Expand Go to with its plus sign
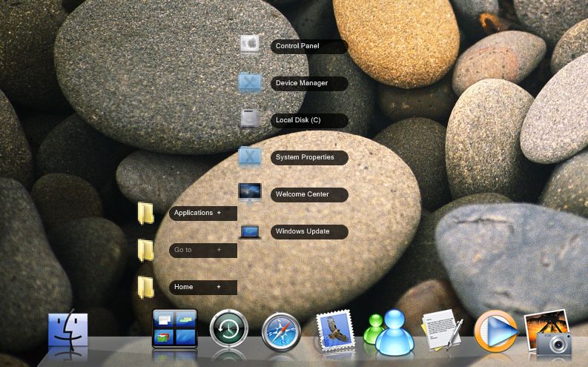Viewport: 588px width, 367px height. pyautogui.click(x=219, y=250)
